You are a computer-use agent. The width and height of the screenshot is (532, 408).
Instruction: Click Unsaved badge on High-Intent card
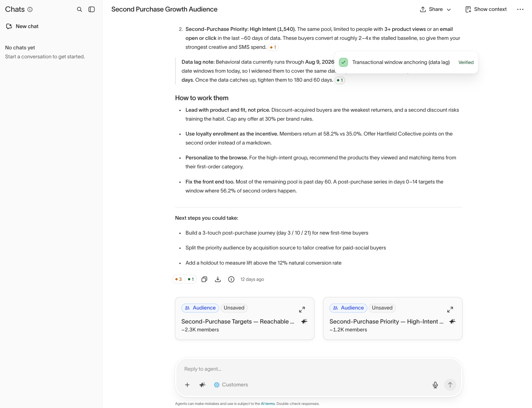click(x=382, y=308)
